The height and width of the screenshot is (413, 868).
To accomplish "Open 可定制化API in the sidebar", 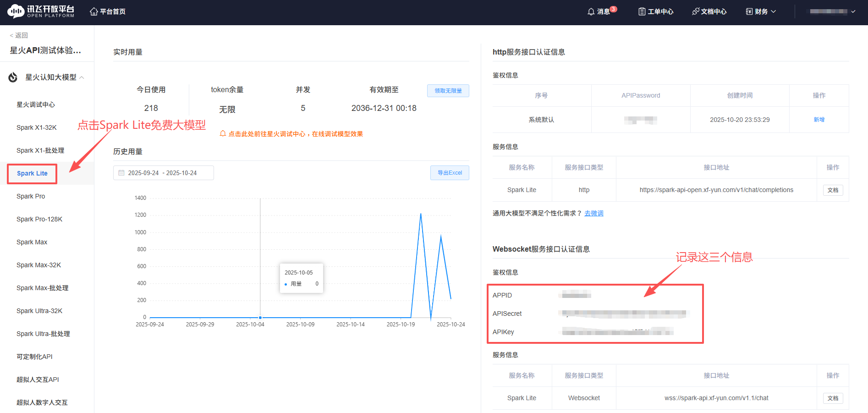I will pyautogui.click(x=34, y=357).
